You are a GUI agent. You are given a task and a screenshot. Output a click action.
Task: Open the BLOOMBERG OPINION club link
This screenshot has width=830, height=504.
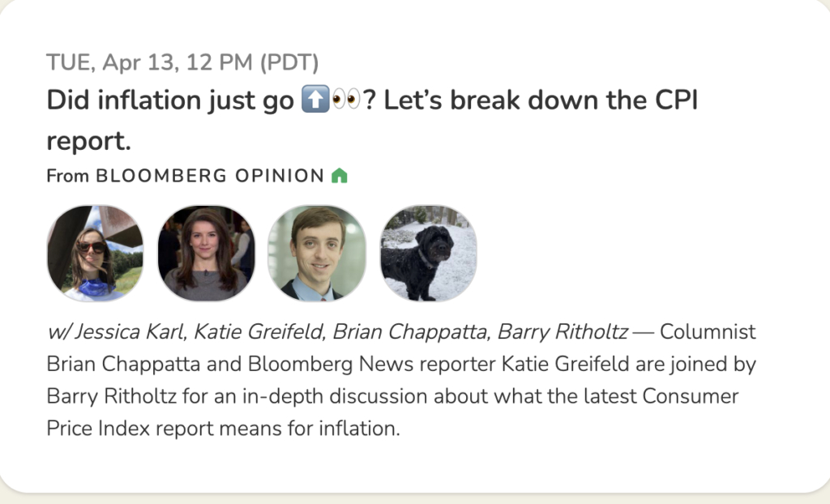point(210,175)
